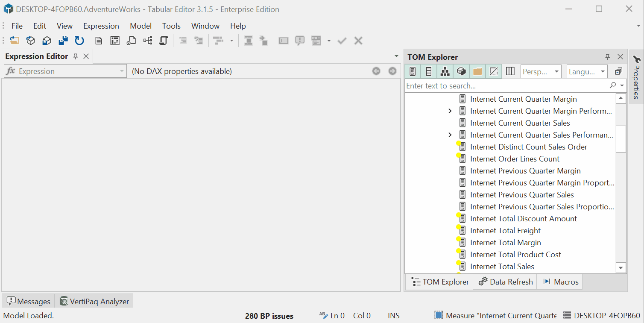Click the 280 BP issues status link

(x=269, y=316)
